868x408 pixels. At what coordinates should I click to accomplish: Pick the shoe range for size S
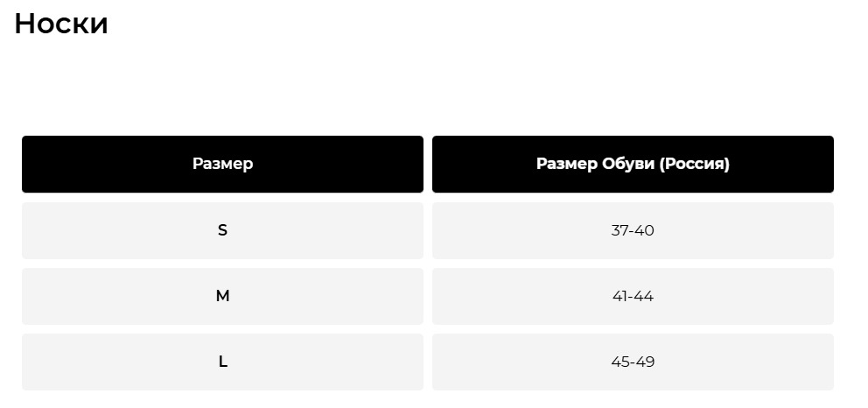(633, 230)
